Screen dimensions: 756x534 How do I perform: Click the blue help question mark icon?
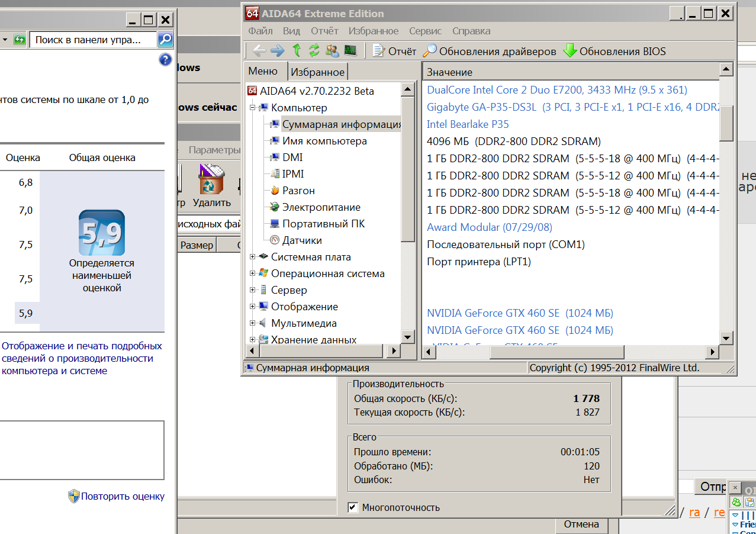click(x=165, y=60)
